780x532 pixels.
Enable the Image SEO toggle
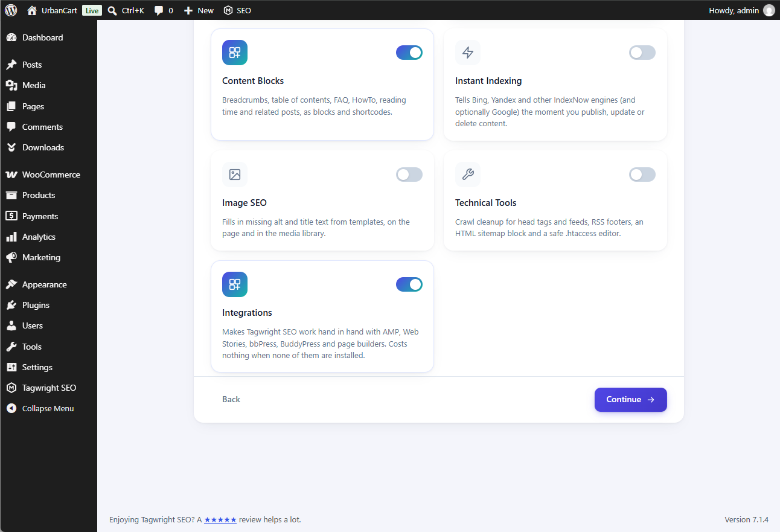coord(409,175)
